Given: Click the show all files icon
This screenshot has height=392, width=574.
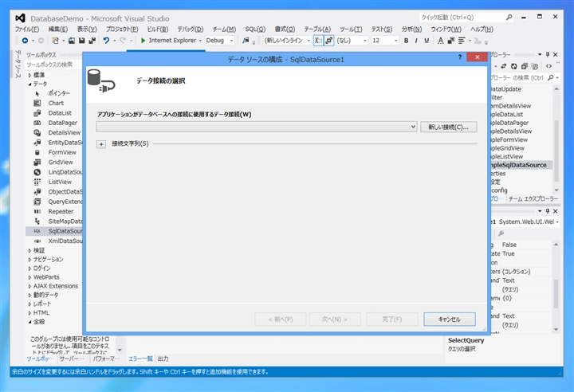Looking at the screenshot, I should [x=535, y=66].
